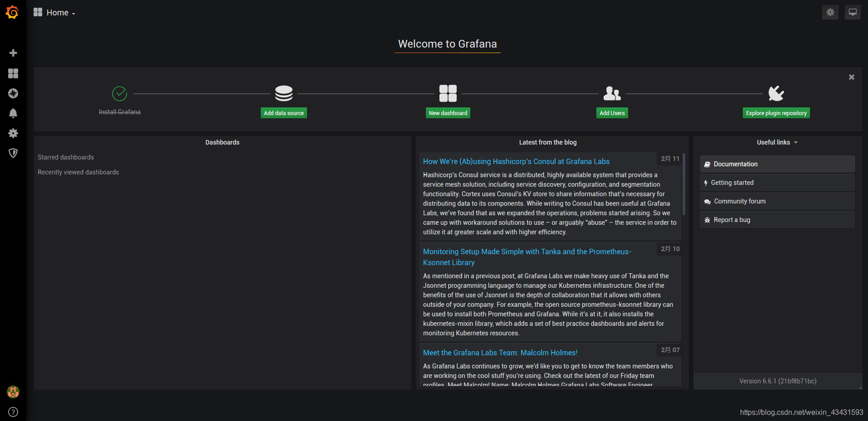
Task: Click the Install Grafana checkmark icon
Action: 120,94
